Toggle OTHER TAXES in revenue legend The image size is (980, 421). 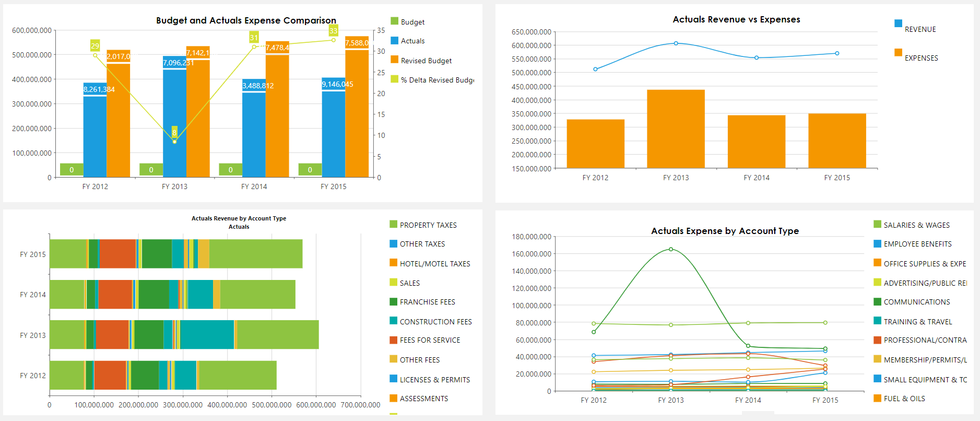point(417,244)
